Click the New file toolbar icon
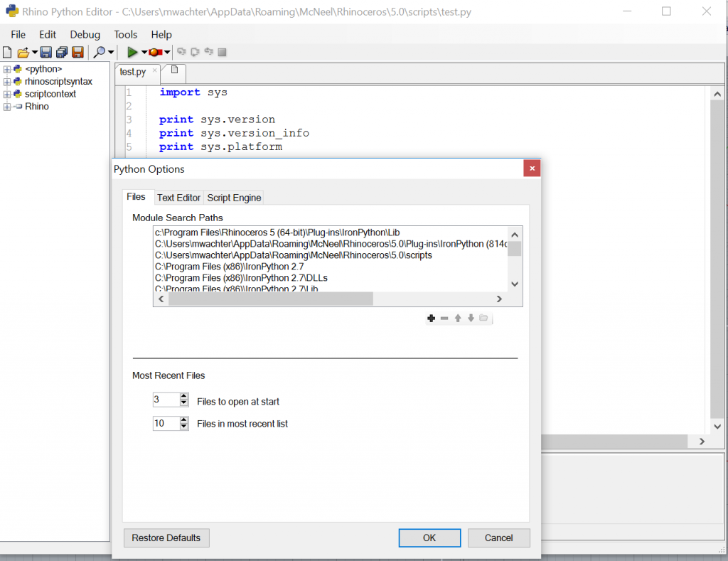 7,52
